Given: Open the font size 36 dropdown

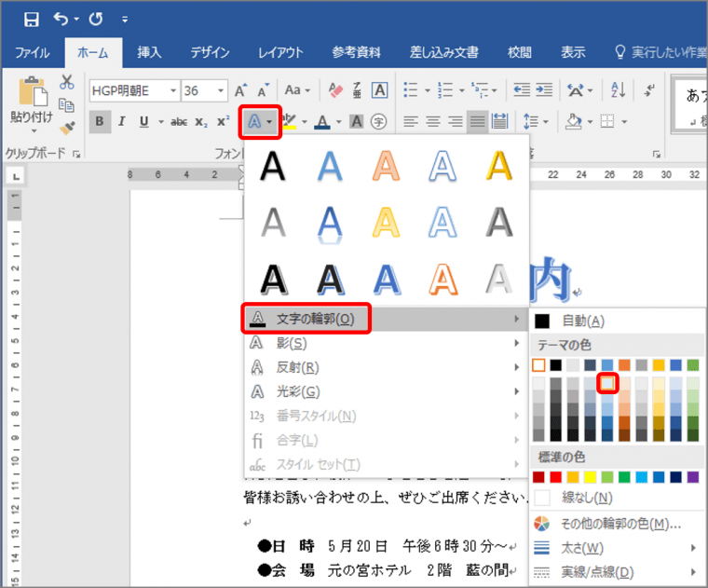Looking at the screenshot, I should coord(221,90).
